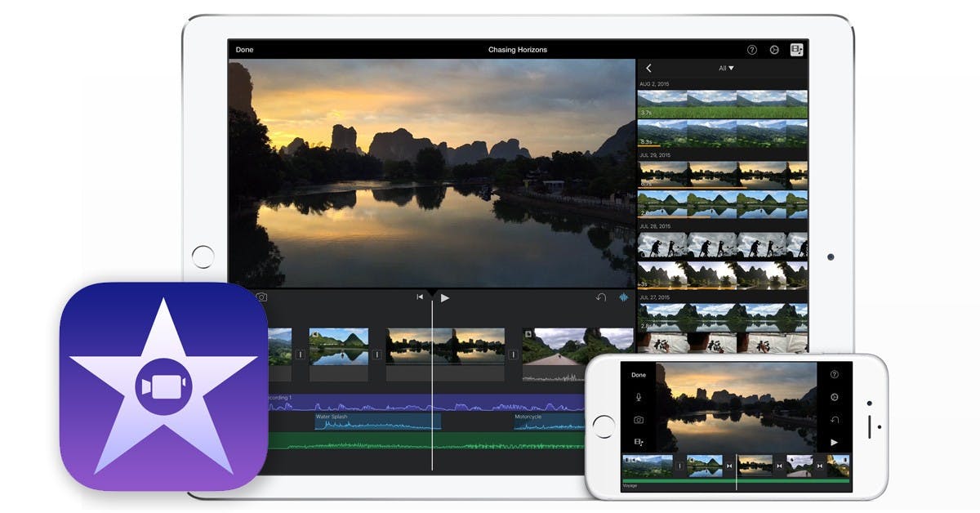The width and height of the screenshot is (980, 513).
Task: Toggle the media library button on iPad
Action: tap(796, 50)
